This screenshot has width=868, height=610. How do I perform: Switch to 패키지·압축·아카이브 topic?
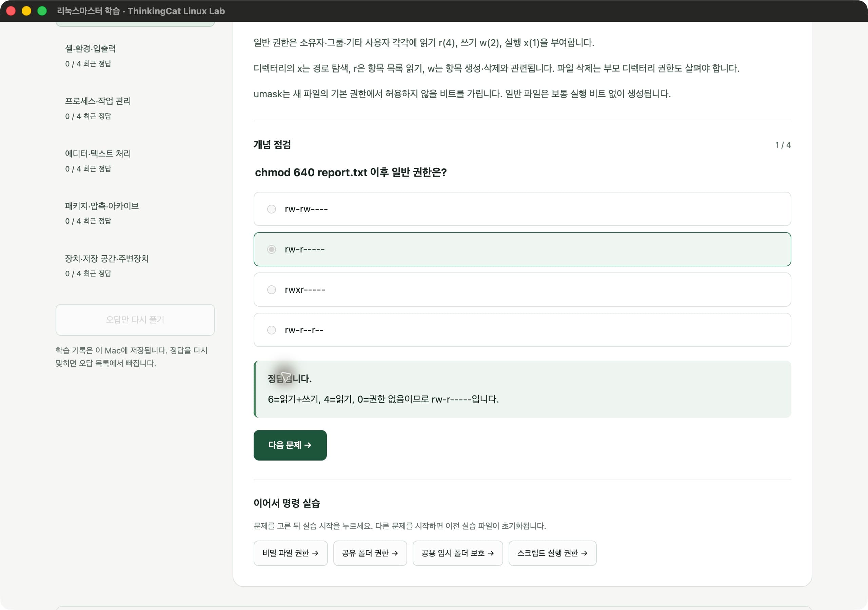(x=135, y=213)
